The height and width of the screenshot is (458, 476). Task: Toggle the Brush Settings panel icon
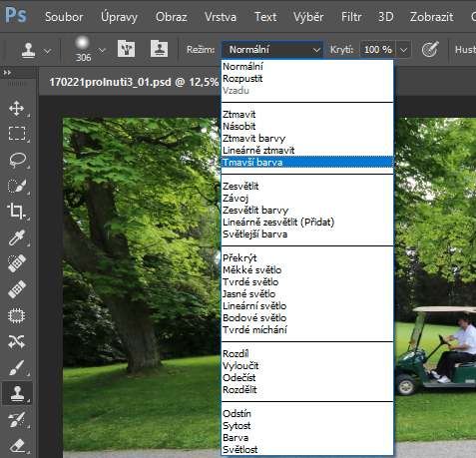click(126, 49)
